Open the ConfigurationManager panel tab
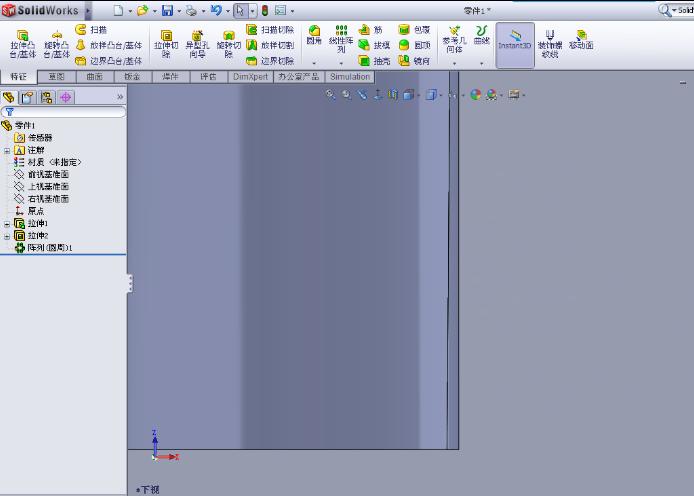This screenshot has height=496, width=694. point(46,97)
